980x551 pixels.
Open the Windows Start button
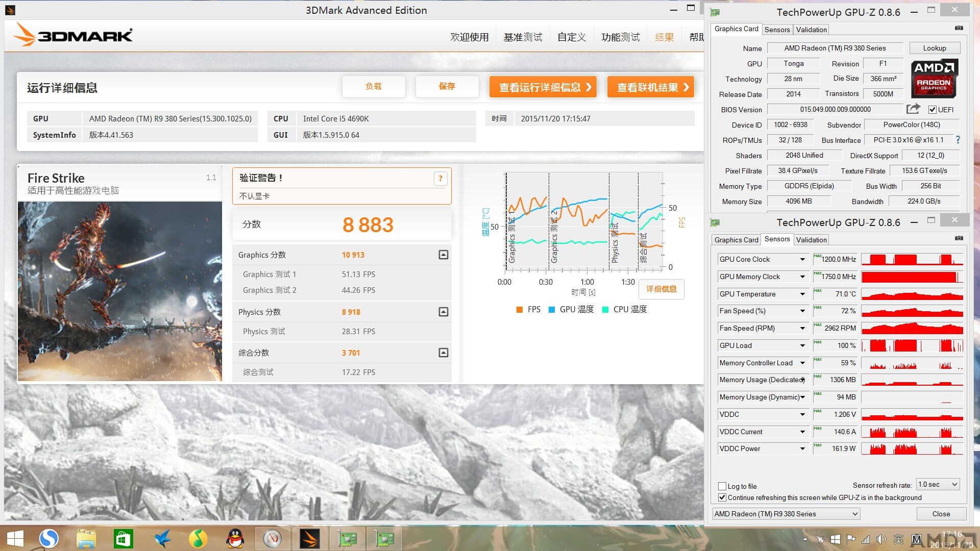[15, 539]
